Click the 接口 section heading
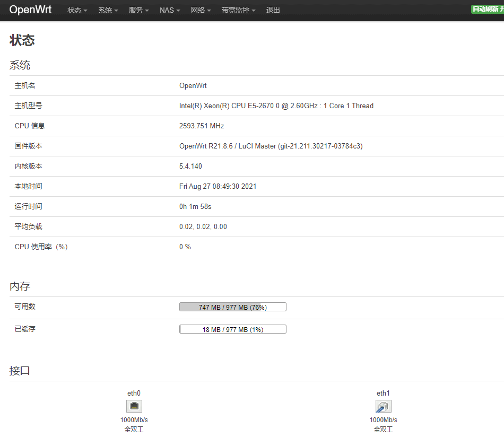The width and height of the screenshot is (504, 446). (x=20, y=371)
